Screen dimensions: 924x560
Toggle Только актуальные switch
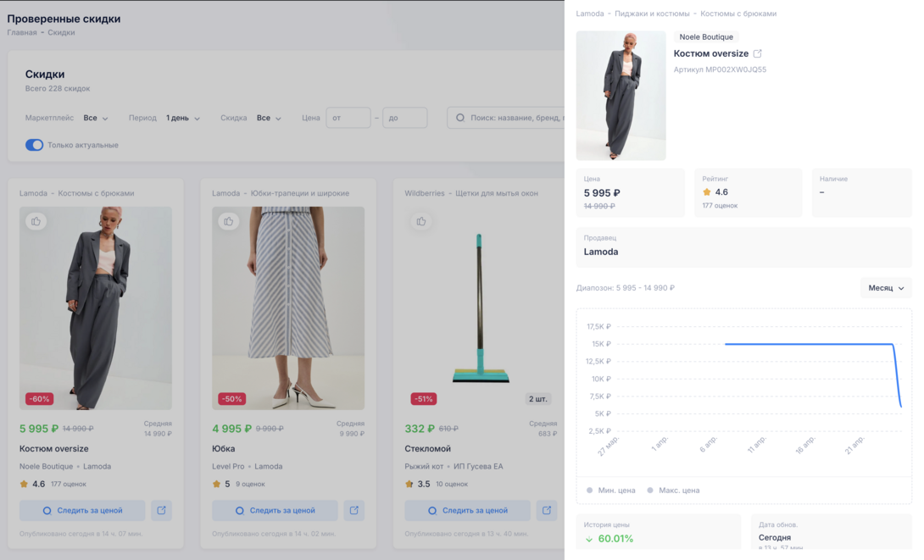click(34, 145)
